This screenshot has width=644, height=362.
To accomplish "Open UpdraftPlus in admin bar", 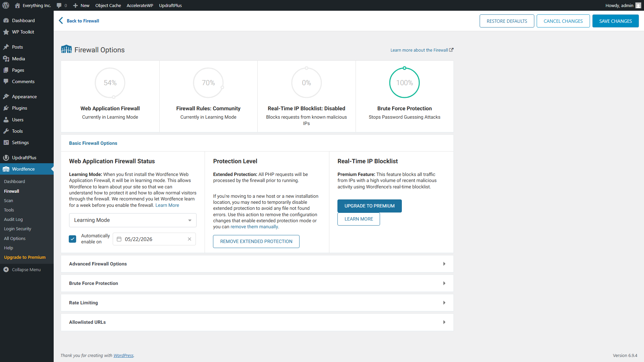I will click(x=170, y=5).
